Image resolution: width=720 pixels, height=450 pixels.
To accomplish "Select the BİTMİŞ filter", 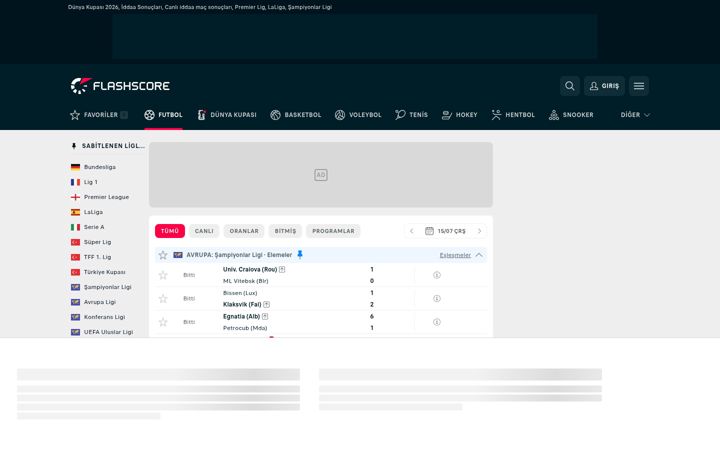I will tap(285, 231).
